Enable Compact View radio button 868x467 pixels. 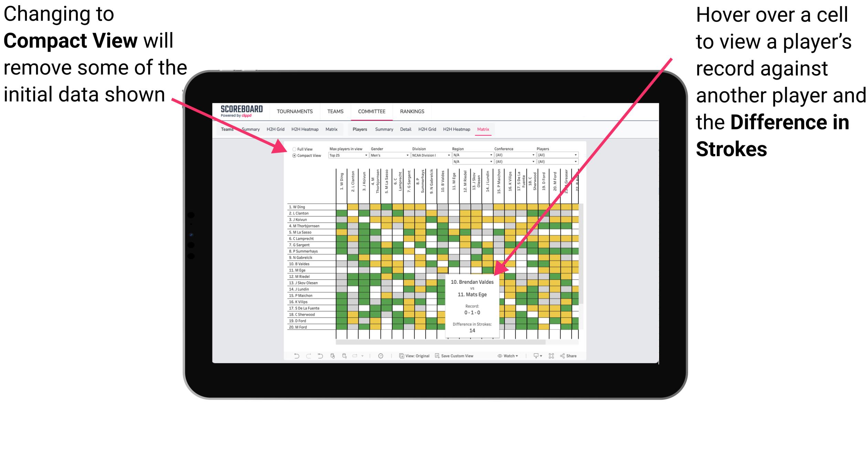(x=293, y=156)
